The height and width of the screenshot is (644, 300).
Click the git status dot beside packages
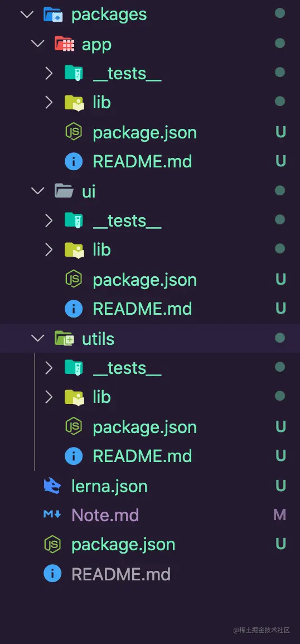click(x=280, y=13)
